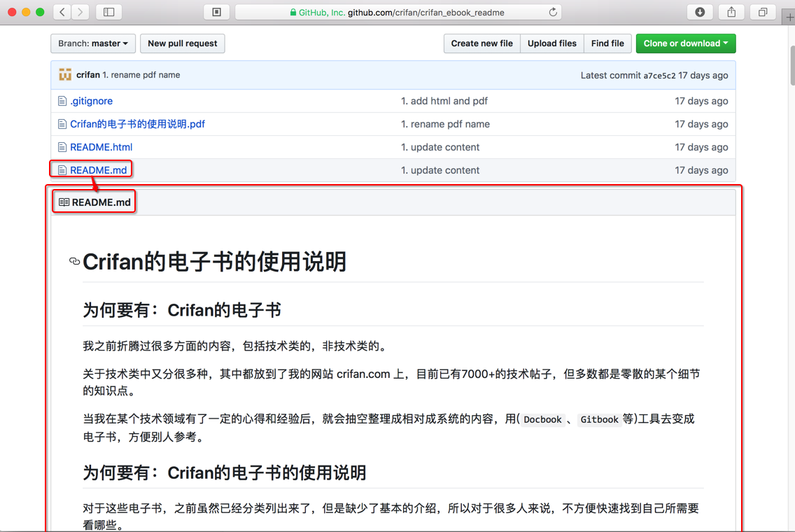Click the anchor link icon beside the main heading
795x532 pixels.
point(74,261)
